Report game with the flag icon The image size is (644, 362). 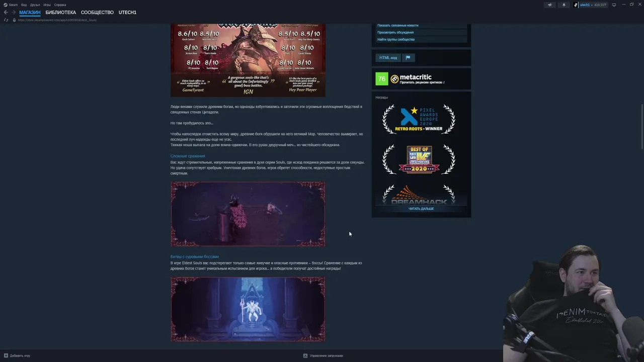pyautogui.click(x=408, y=57)
